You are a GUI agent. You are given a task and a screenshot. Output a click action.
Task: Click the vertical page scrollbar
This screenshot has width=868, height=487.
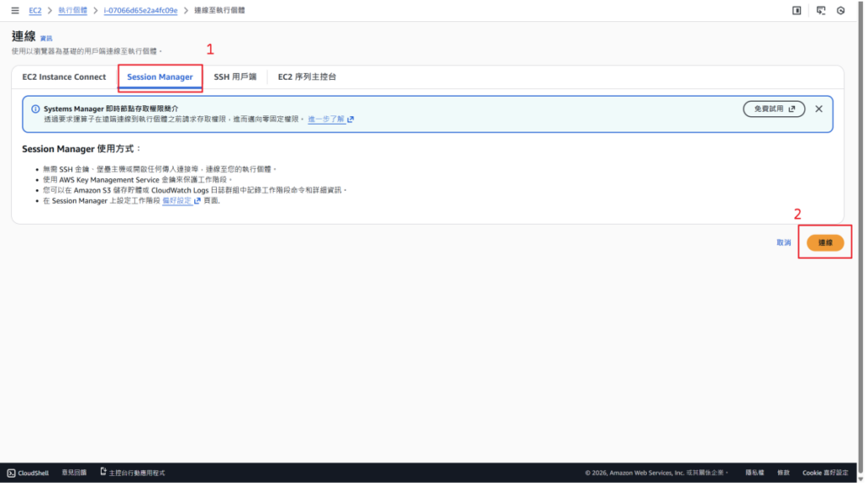point(861,238)
